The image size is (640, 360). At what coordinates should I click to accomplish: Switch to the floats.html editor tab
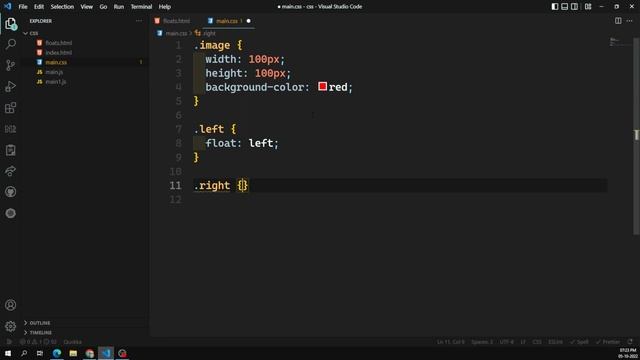(x=176, y=21)
